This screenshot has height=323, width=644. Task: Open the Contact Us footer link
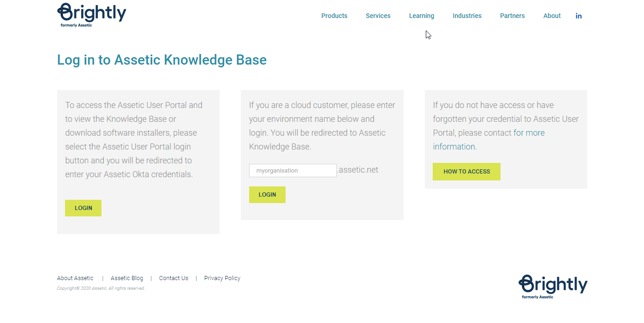[x=173, y=278]
